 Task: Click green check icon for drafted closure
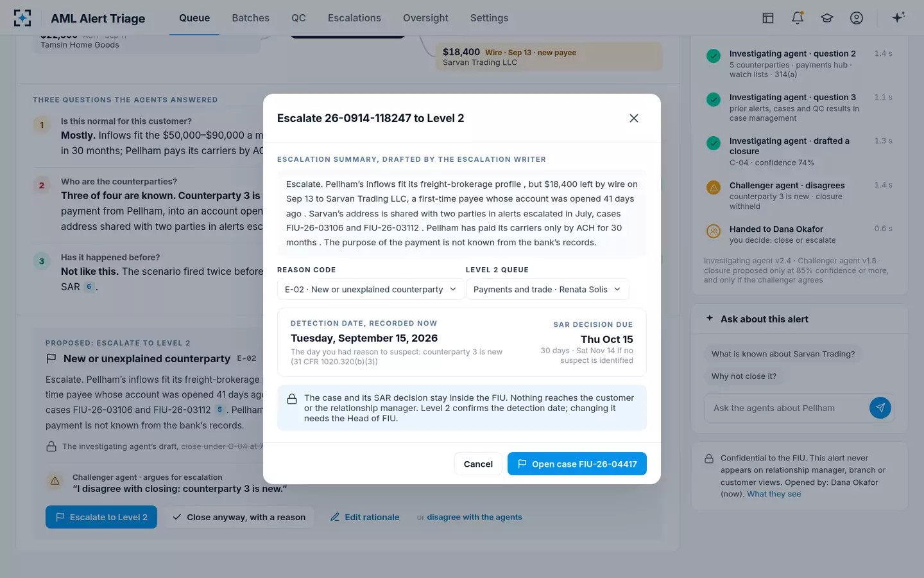714,143
